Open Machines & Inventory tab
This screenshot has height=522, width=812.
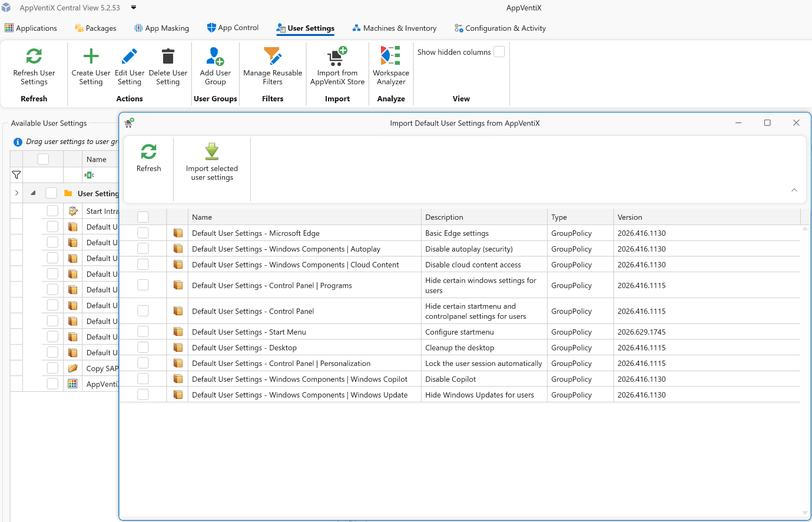coord(395,28)
